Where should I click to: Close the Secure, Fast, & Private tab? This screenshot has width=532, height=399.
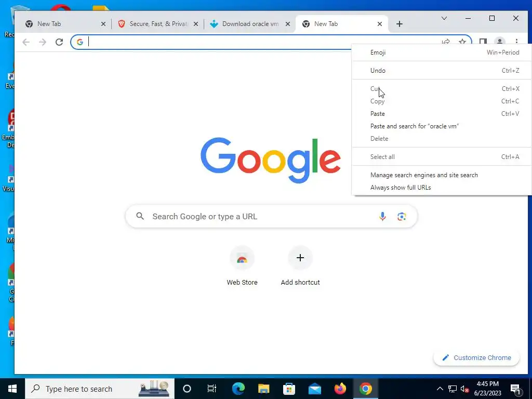click(x=195, y=24)
